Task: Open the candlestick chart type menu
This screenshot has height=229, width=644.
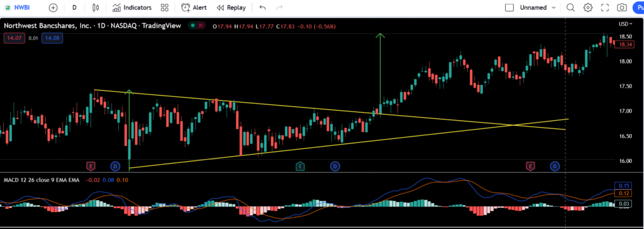Action: tap(96, 8)
